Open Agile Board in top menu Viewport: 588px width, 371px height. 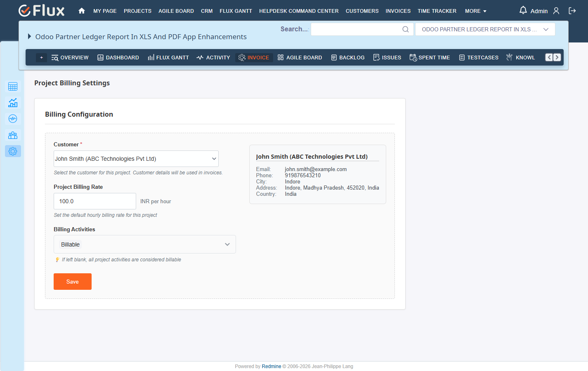176,11
